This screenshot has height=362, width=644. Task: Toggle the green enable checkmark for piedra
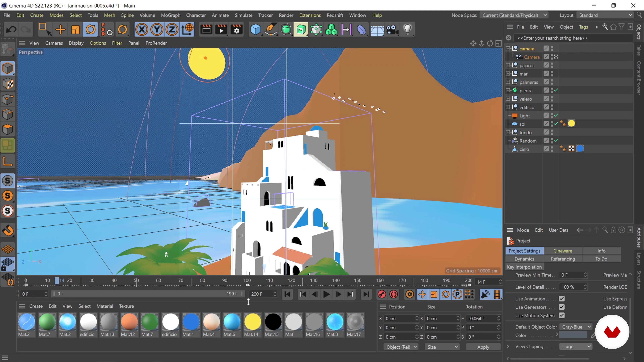click(556, 90)
